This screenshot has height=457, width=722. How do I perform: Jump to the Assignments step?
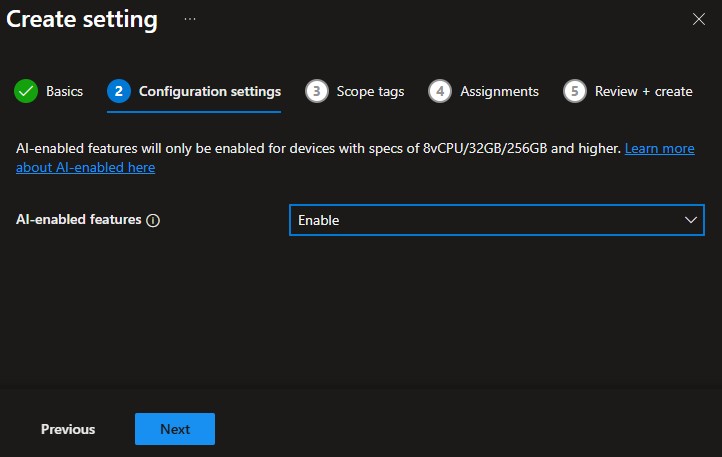[x=499, y=91]
